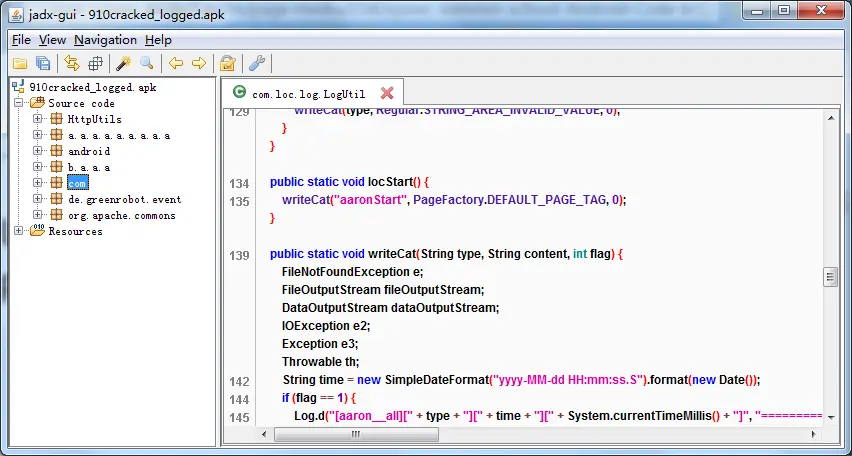
Task: Click the locStart method name
Action: point(391,182)
